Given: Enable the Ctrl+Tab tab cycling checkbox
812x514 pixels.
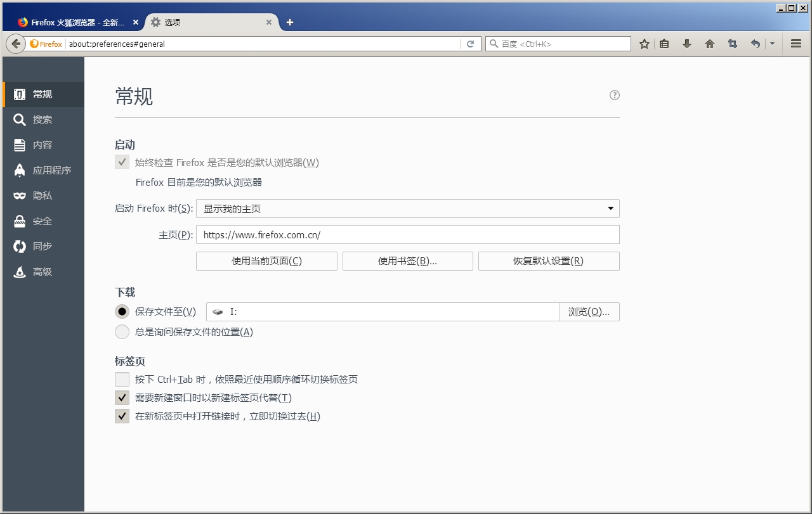Looking at the screenshot, I should [122, 380].
